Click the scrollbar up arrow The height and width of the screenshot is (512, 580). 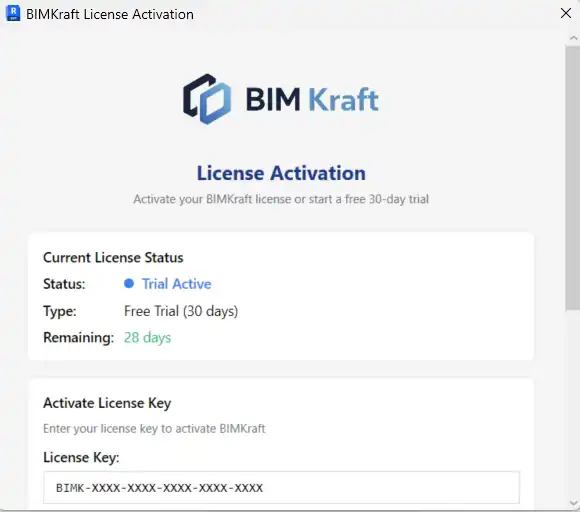[x=573, y=38]
